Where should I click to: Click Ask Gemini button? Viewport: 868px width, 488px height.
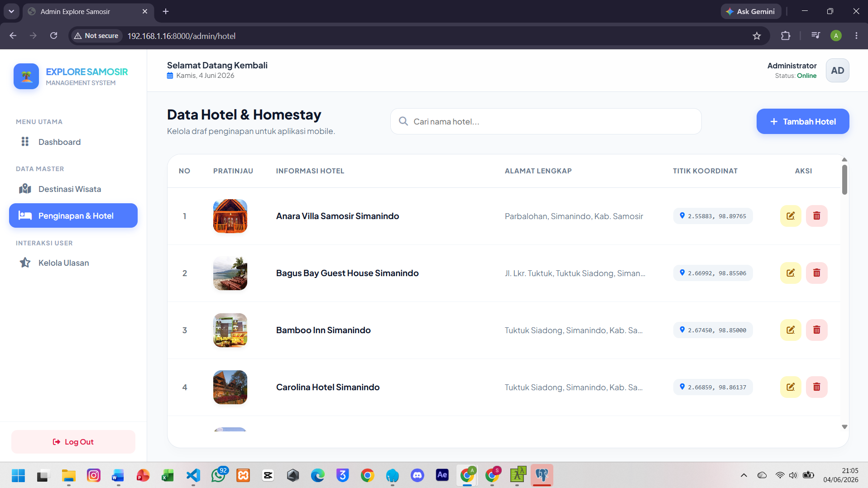coord(751,11)
